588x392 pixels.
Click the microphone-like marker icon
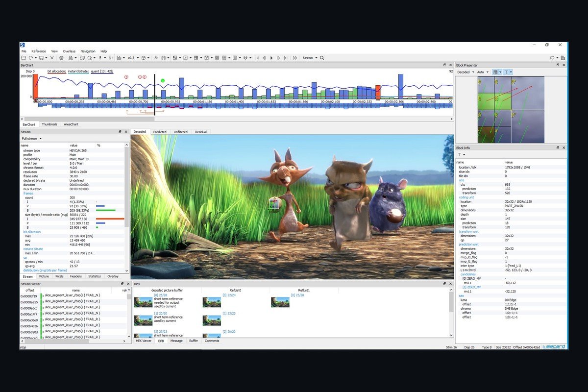[x=100, y=58]
